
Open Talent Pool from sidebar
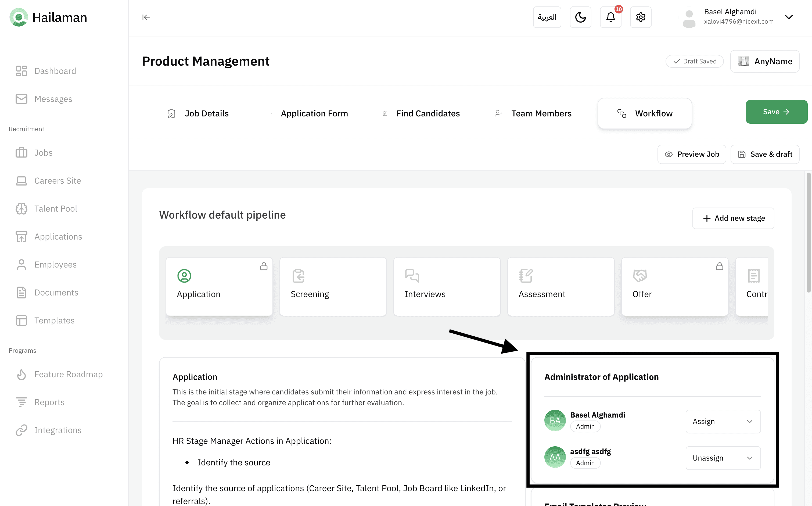[x=56, y=208]
